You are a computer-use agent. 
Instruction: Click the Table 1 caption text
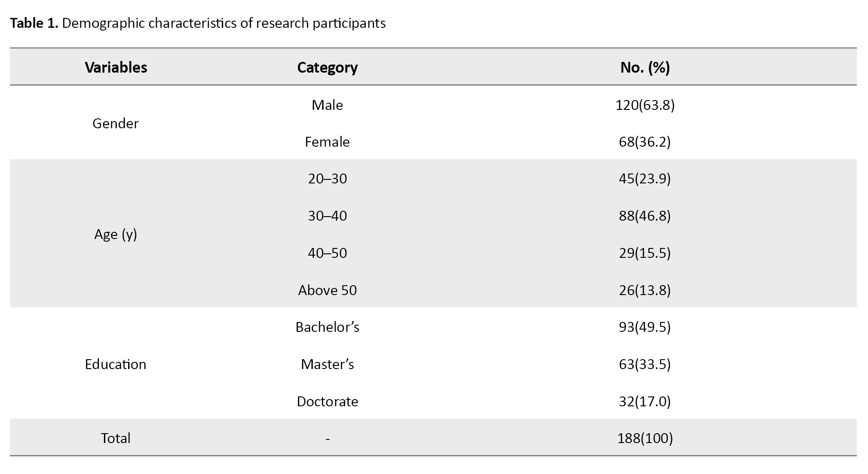click(x=198, y=23)
